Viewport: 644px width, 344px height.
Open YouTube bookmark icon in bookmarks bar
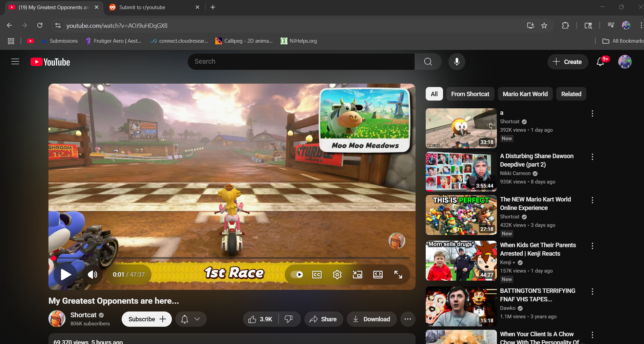[x=31, y=41]
